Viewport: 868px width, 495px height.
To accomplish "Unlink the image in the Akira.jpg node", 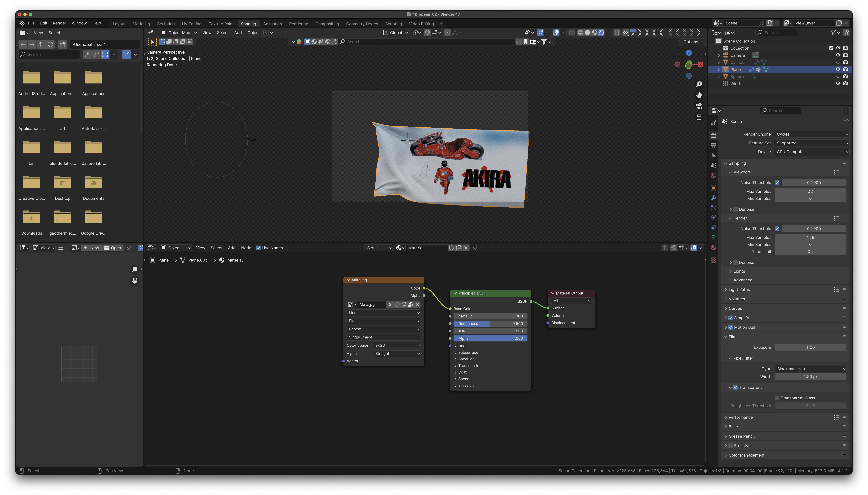I will [x=417, y=305].
